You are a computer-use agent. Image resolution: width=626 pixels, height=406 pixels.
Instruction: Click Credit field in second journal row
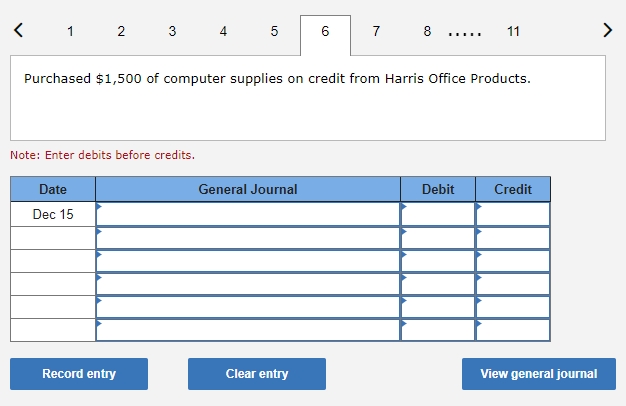[x=513, y=238]
